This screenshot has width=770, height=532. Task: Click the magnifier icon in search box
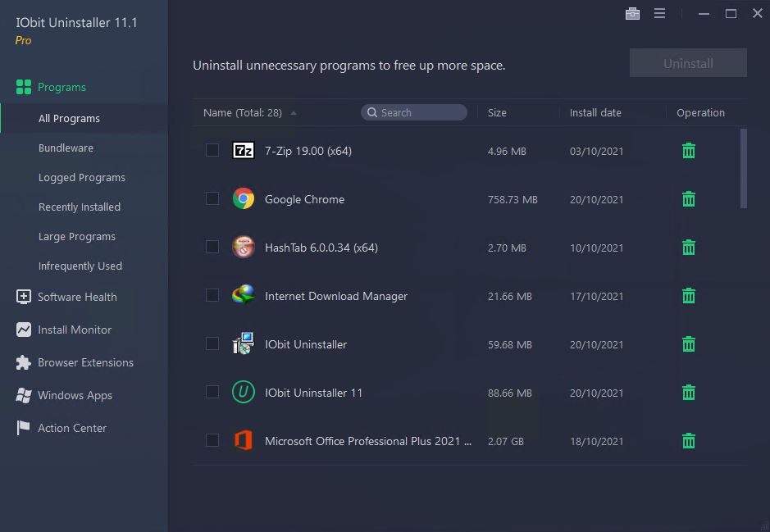pyautogui.click(x=372, y=112)
